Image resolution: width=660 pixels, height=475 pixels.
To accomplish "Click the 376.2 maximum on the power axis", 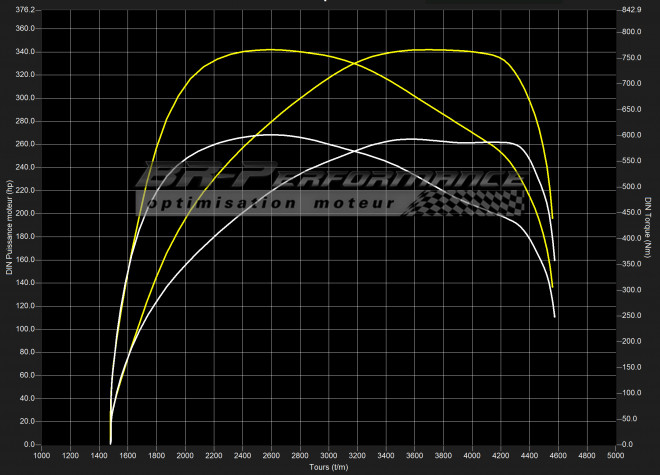I will point(25,9).
